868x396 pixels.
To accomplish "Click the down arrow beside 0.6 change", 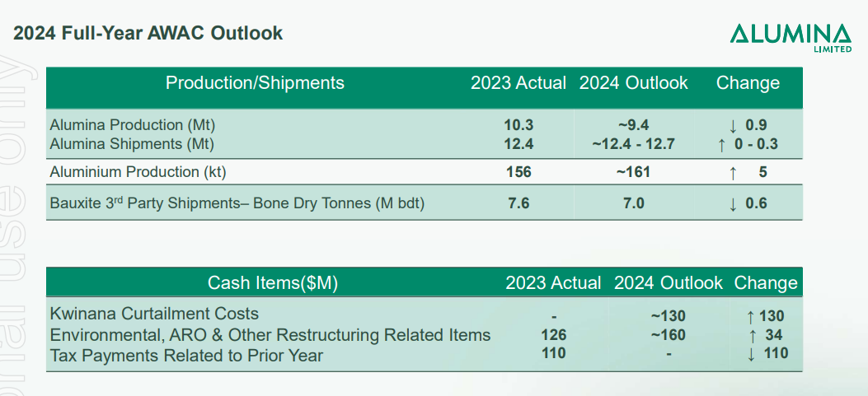I will (732, 203).
